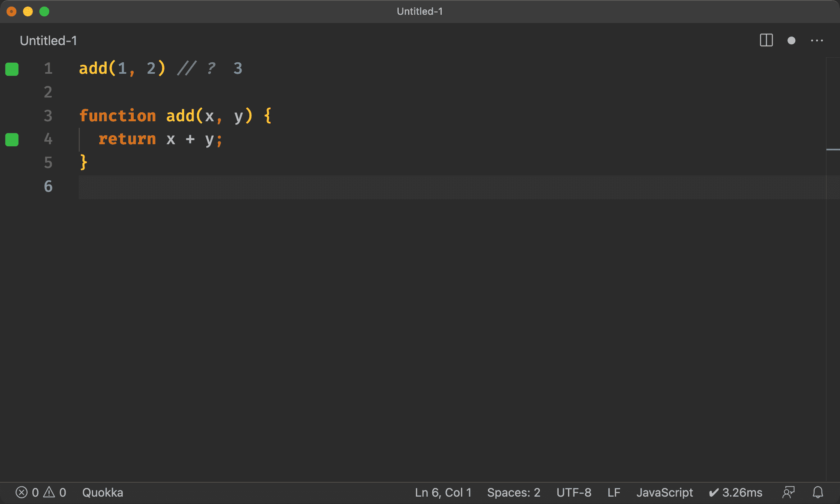Open the LF end-of-line selector

[614, 492]
